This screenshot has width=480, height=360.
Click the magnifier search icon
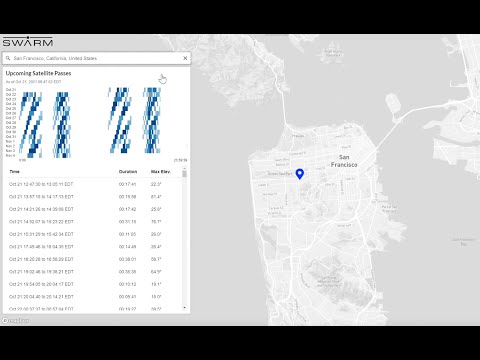point(8,58)
